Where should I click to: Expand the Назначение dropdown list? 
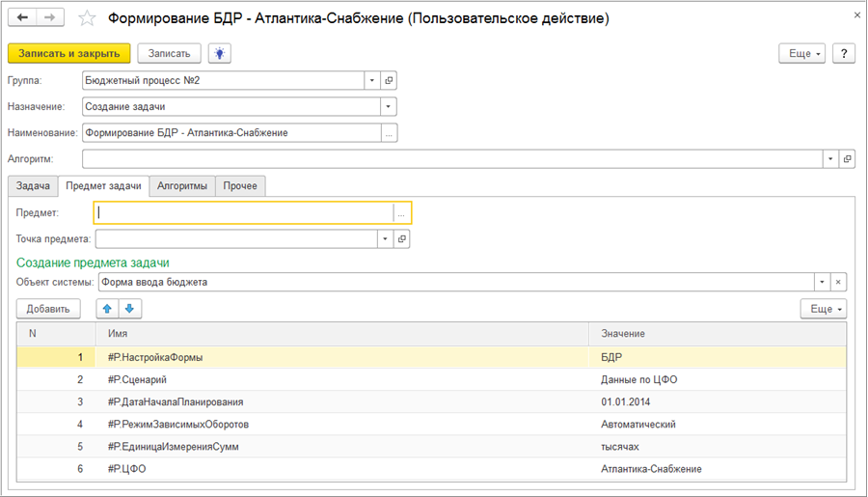tap(389, 106)
